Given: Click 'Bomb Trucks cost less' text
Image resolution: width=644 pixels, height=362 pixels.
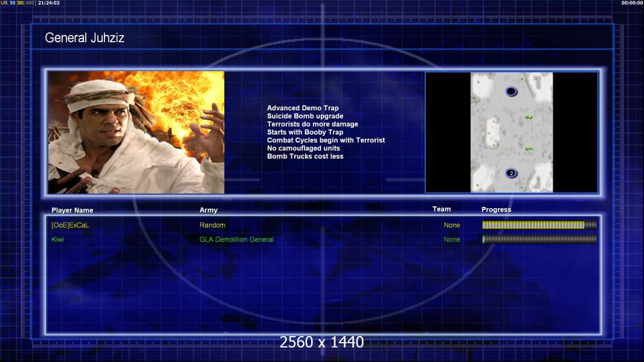Looking at the screenshot, I should pyautogui.click(x=305, y=156).
